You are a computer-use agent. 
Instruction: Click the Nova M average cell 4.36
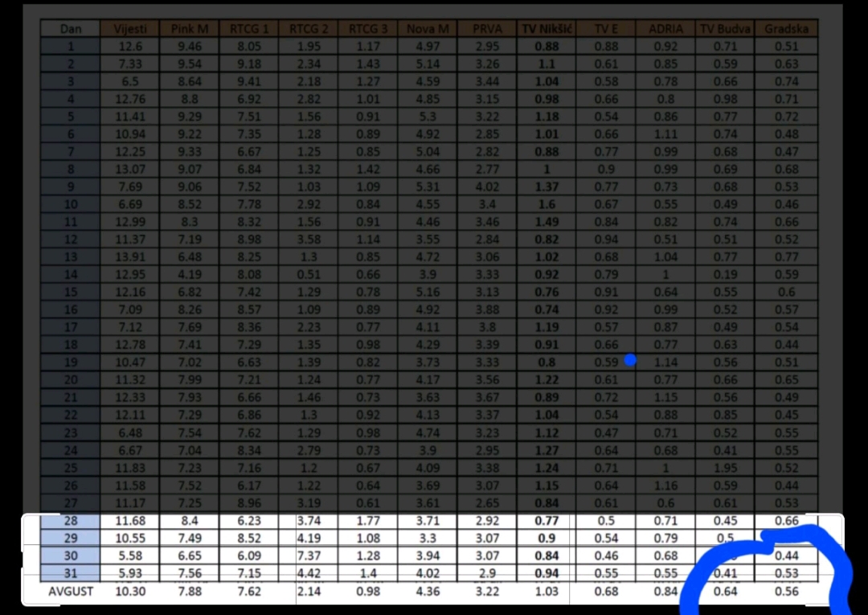coord(428,592)
